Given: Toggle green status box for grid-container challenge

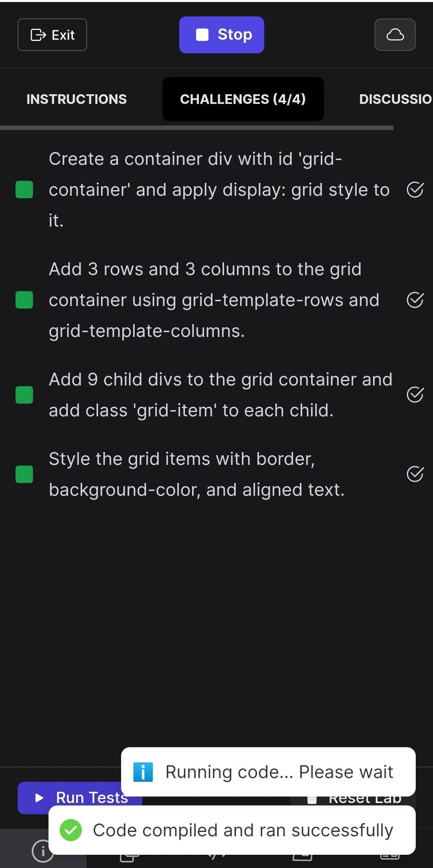Looking at the screenshot, I should [24, 190].
